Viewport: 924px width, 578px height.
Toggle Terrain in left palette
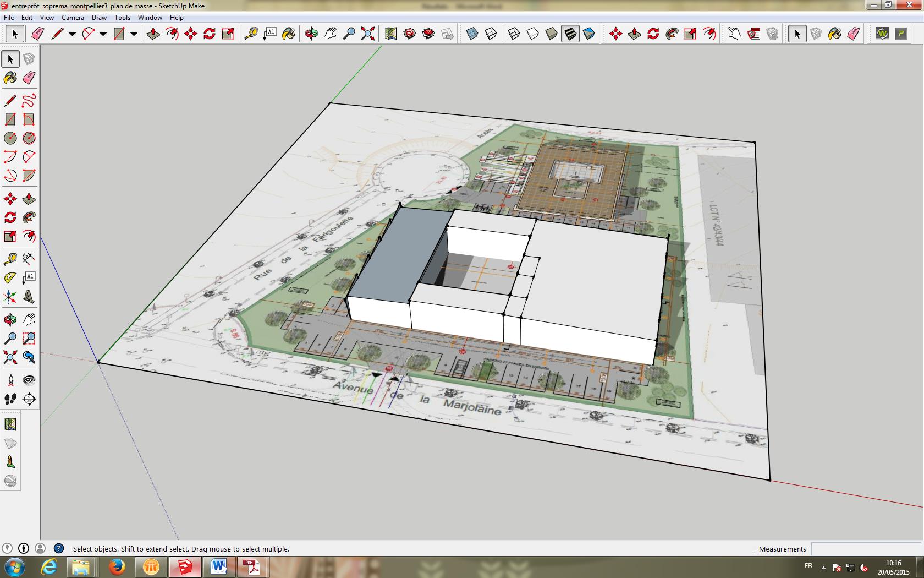click(10, 444)
